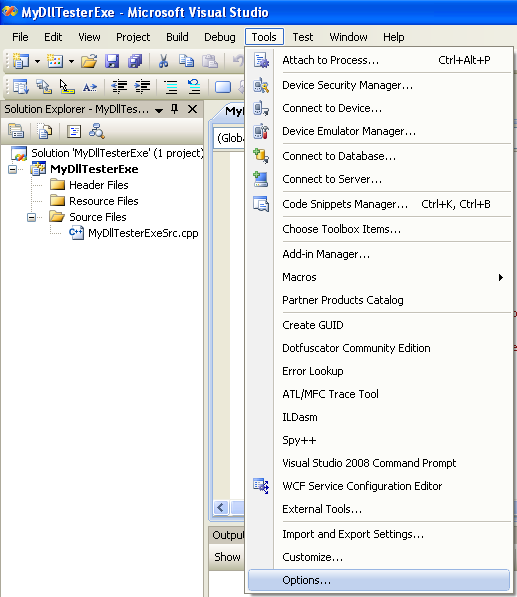
Task: Click the Device Security Manager icon
Action: pos(261,85)
